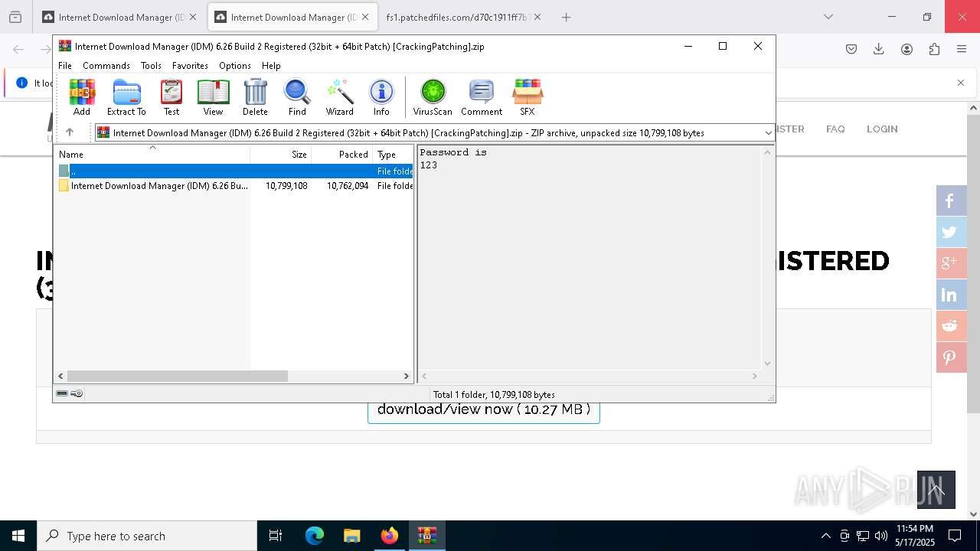Share page on Pinterest

tap(950, 357)
